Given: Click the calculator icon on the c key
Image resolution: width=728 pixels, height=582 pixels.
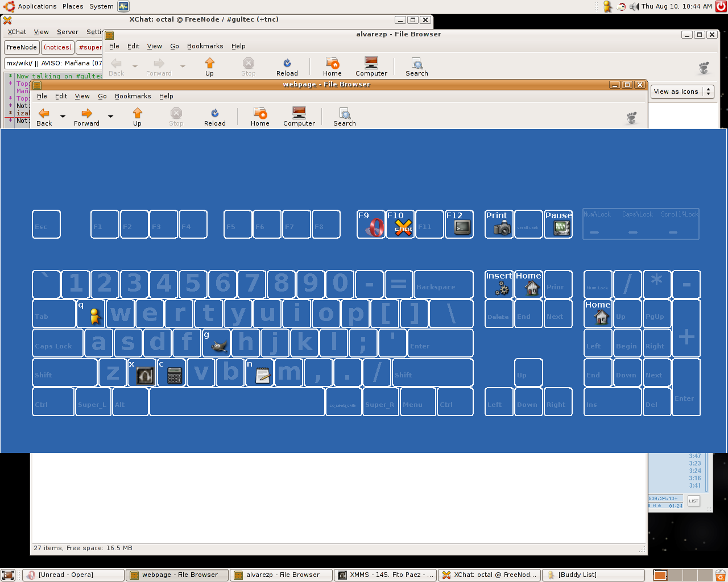Looking at the screenshot, I should pos(175,375).
